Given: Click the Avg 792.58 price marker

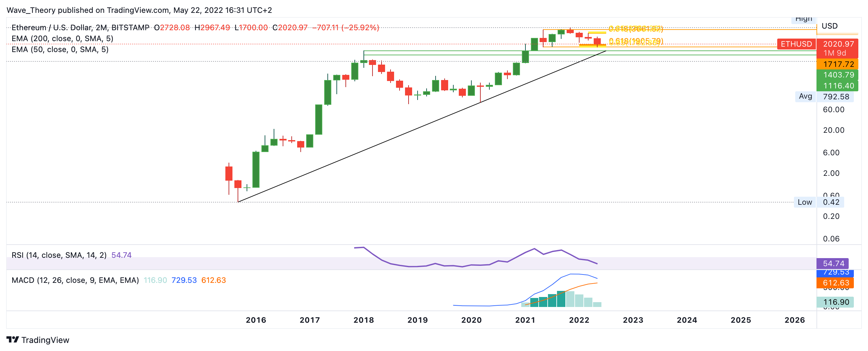Looking at the screenshot, I should point(824,96).
